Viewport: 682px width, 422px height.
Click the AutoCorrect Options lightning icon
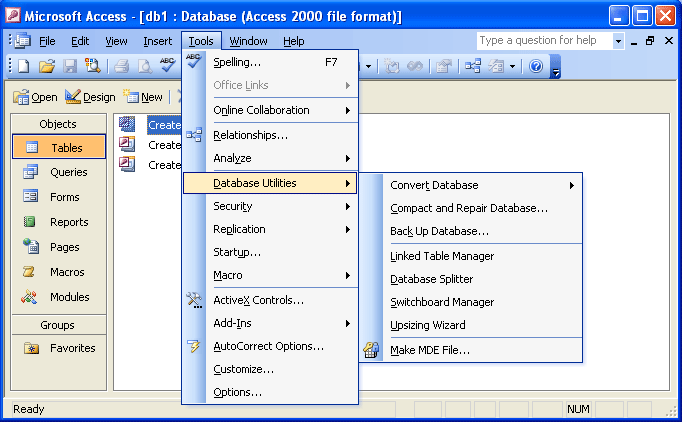coord(194,346)
